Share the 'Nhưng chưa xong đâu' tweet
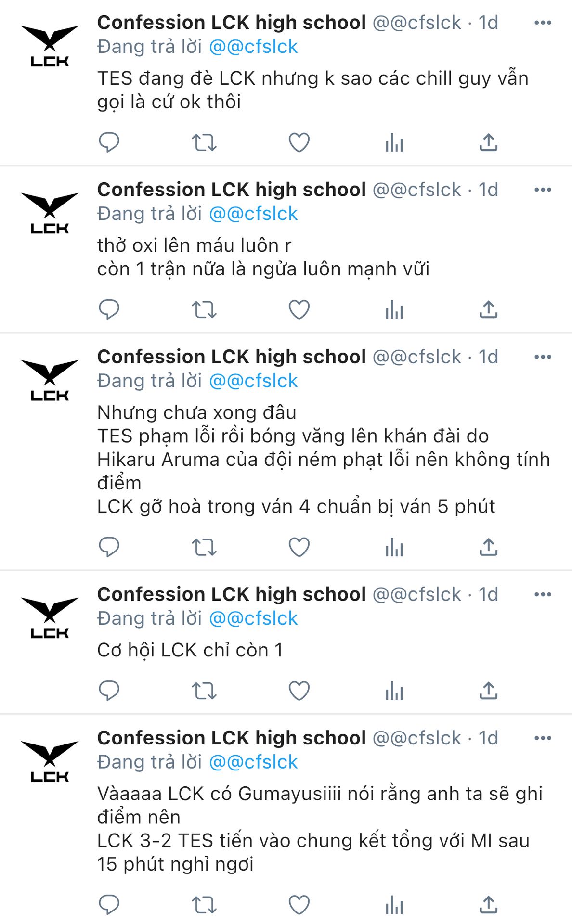 coord(488,547)
